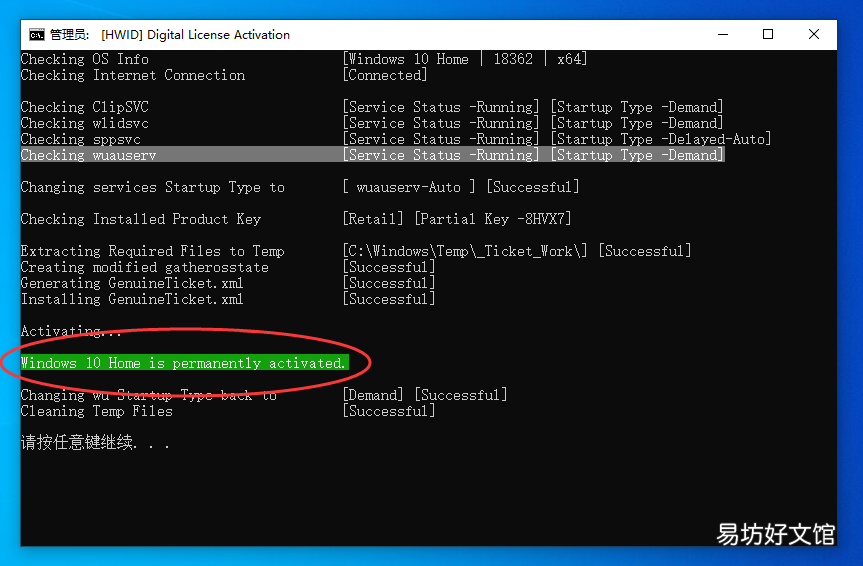Screen dimensions: 863x566
Task: Click the '[Windows 10 Home | 18362 | x64]' value
Action: click(x=465, y=59)
